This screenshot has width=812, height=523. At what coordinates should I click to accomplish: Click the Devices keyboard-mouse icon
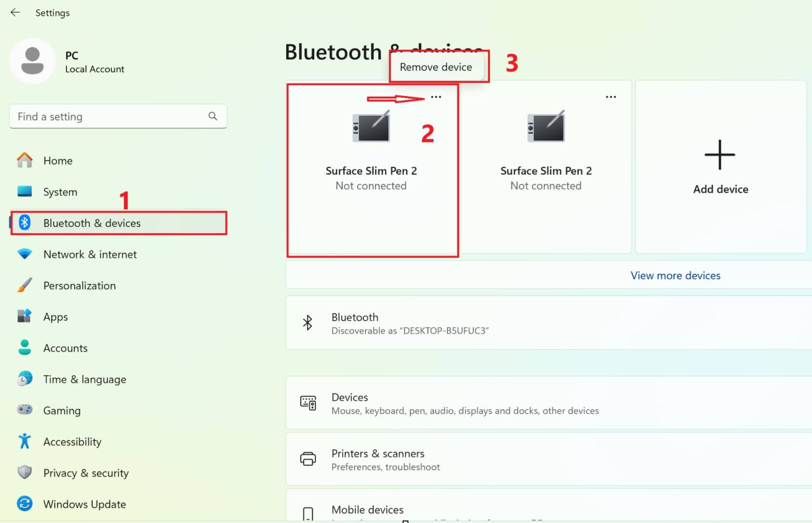click(308, 403)
